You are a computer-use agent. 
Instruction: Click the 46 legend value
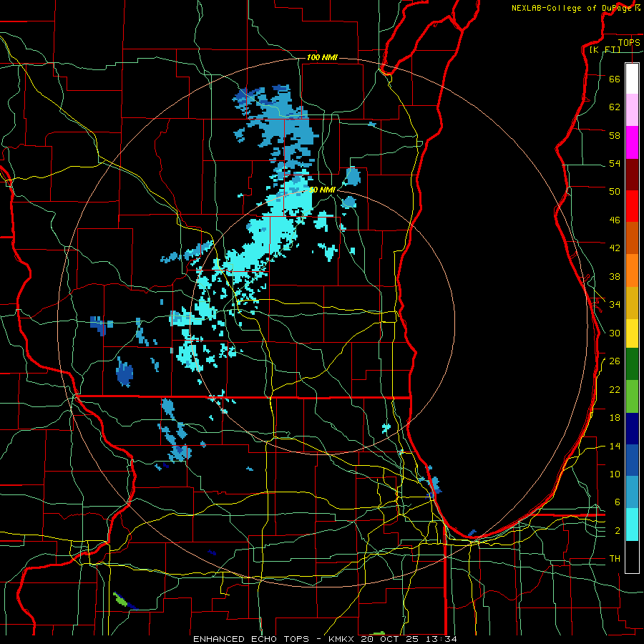click(x=615, y=220)
